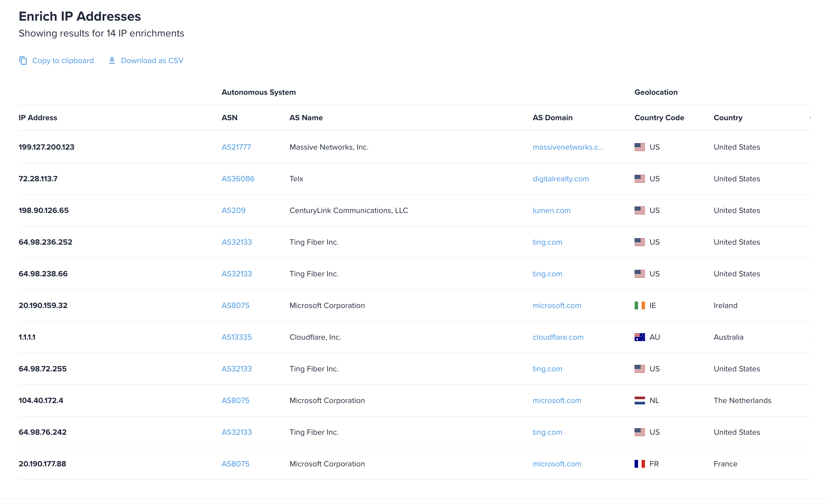Click the Telx AS name cell
The image size is (828, 504).
pyautogui.click(x=296, y=179)
